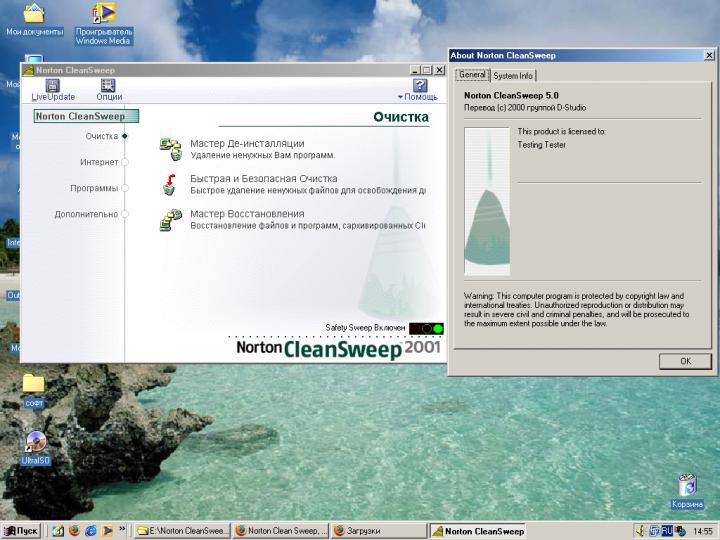
Task: Expand the Помощь help dropdown
Action: click(x=417, y=97)
